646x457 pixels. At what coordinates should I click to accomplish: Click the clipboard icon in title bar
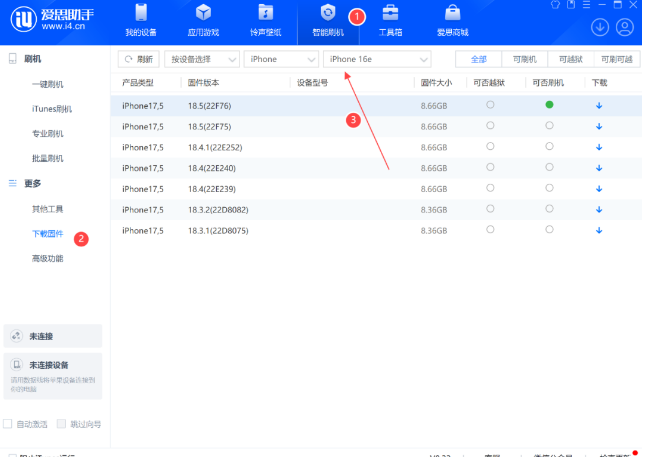pos(571,5)
